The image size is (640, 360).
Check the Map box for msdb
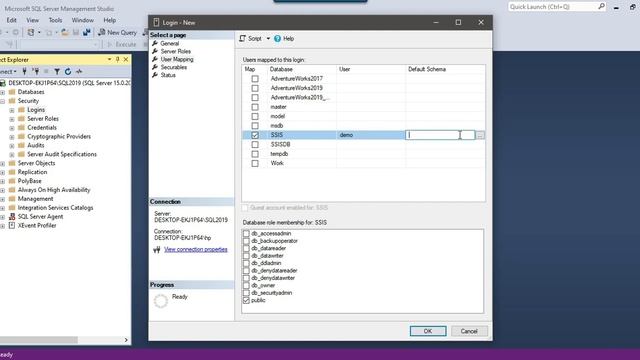click(255, 126)
